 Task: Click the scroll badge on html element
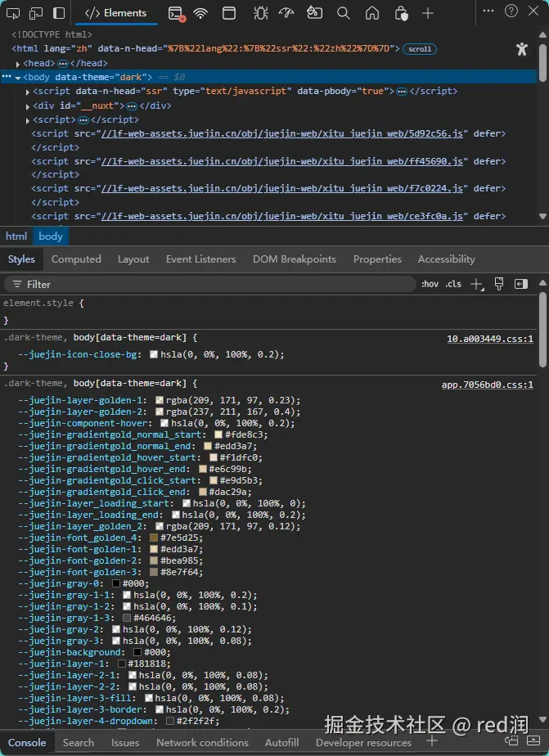pos(420,49)
